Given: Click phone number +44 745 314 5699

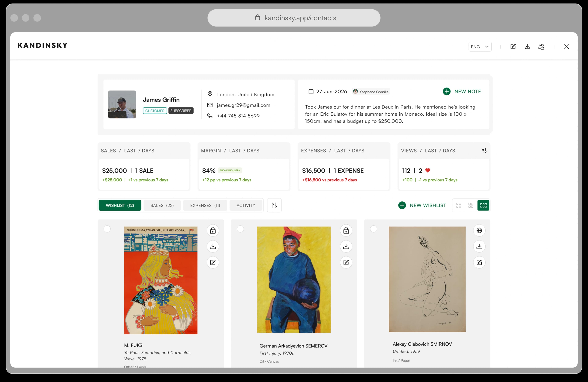Looking at the screenshot, I should point(238,116).
